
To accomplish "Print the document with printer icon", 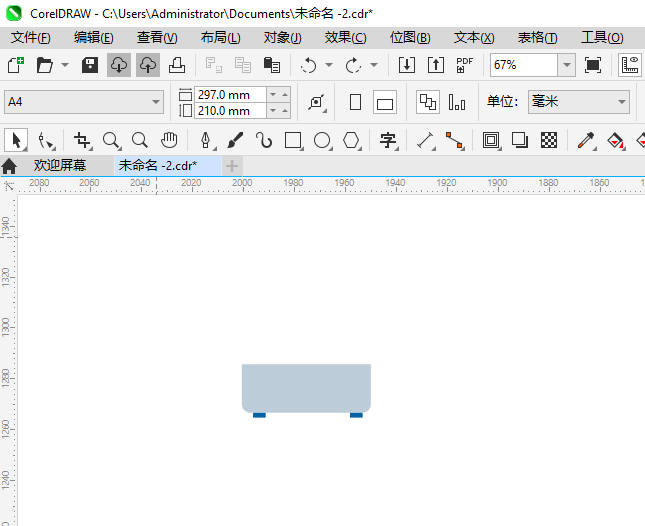I will click(177, 65).
